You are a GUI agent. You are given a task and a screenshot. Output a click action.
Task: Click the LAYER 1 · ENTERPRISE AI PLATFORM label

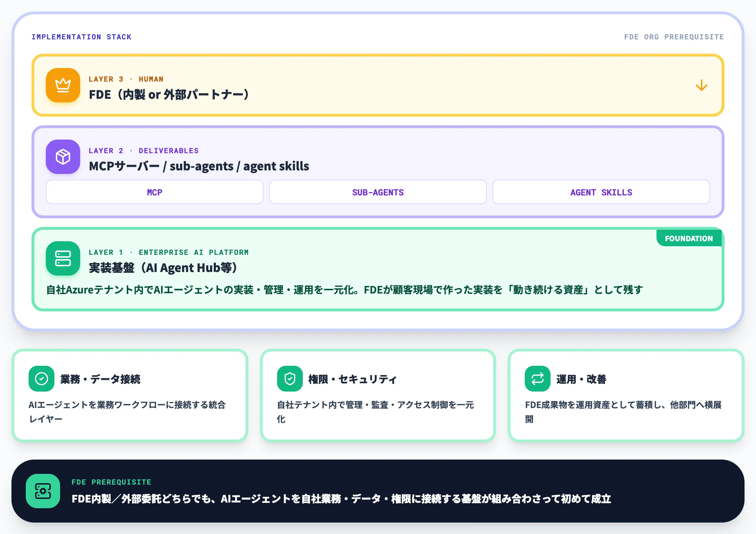pyautogui.click(x=169, y=252)
